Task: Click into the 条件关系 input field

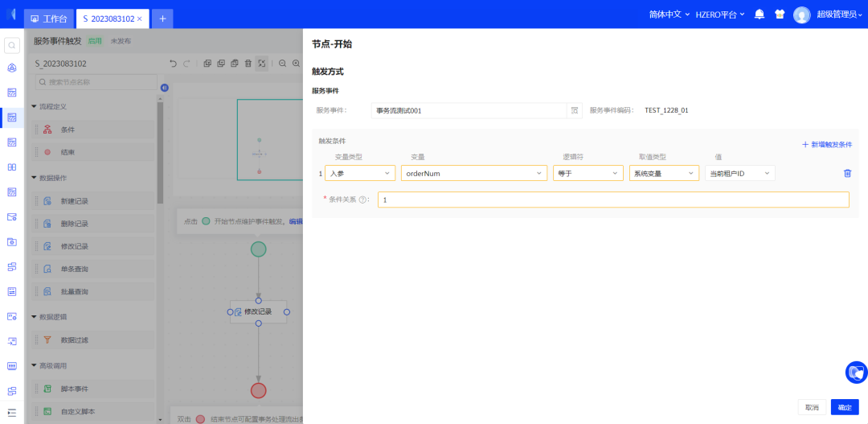Action: click(612, 200)
